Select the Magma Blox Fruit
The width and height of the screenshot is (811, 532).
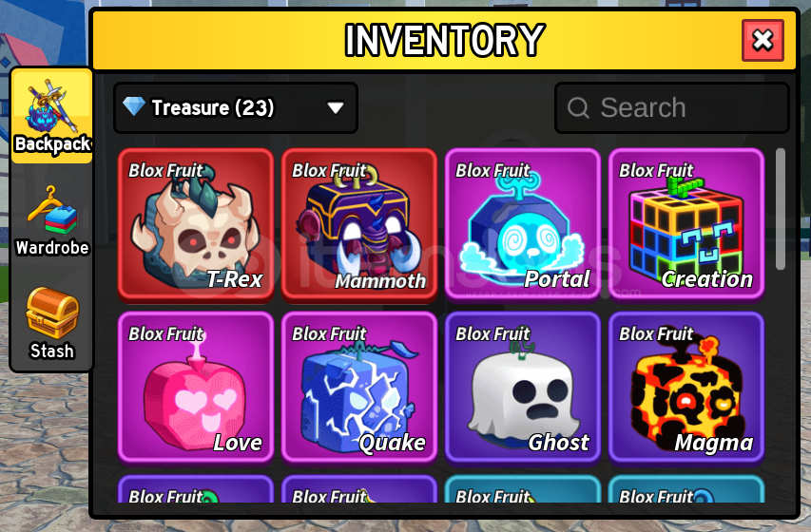[686, 388]
